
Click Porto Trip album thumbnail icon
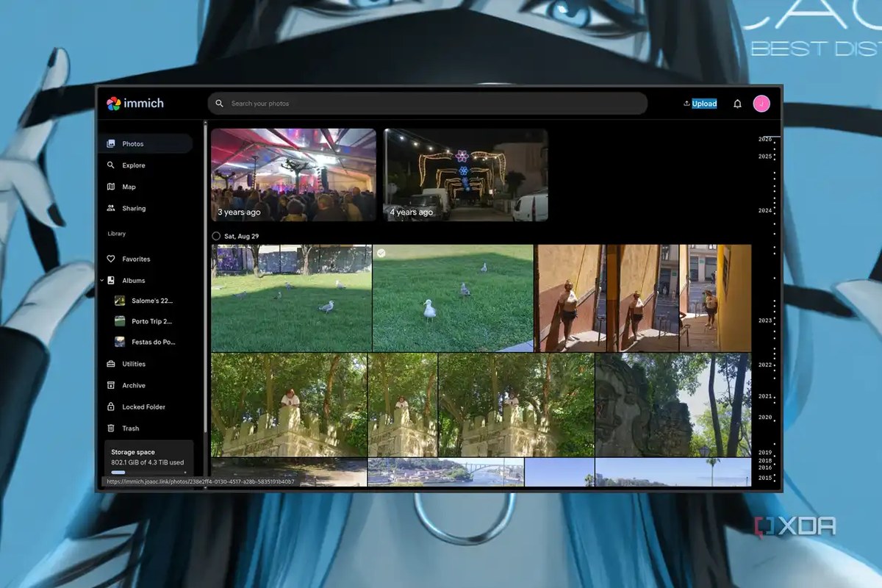120,321
